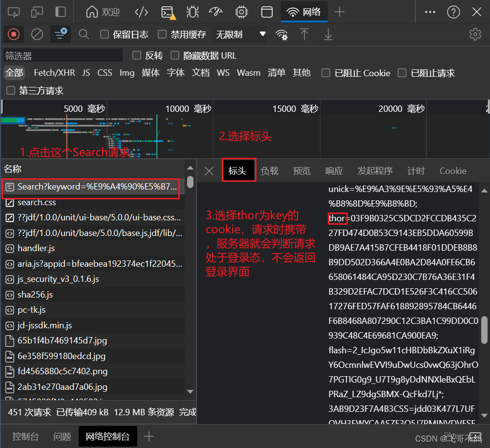This screenshot has height=448, width=490.
Task: Click request list scrollbar up arrow
Action: point(190,168)
